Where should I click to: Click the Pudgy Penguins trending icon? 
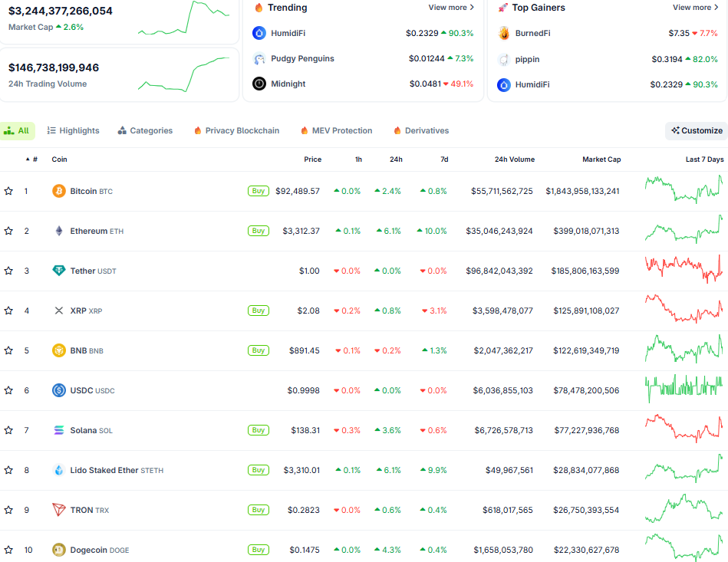click(259, 59)
